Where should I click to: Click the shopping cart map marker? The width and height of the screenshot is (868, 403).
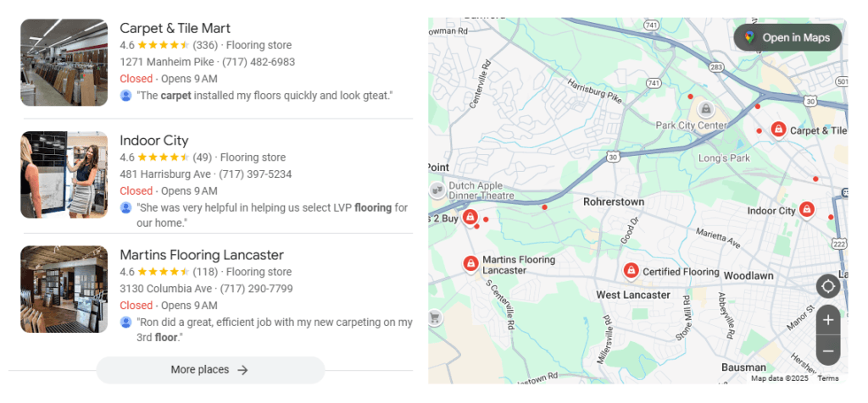click(x=435, y=318)
